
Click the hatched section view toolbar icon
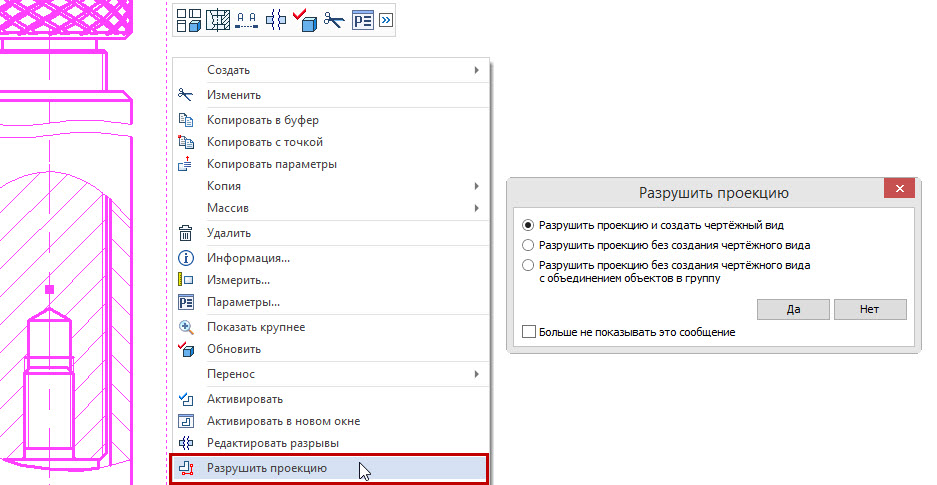pyautogui.click(x=217, y=19)
